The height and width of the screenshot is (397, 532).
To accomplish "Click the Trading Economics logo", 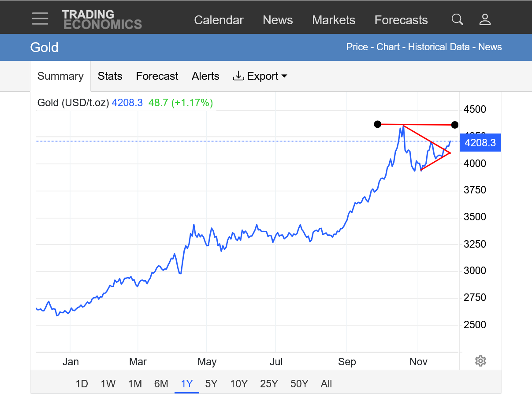I will pyautogui.click(x=102, y=20).
